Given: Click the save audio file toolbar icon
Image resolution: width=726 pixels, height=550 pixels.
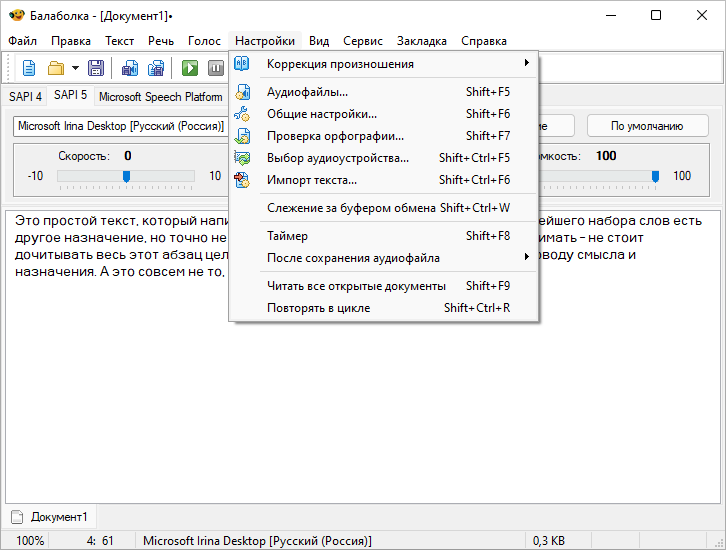Looking at the screenshot, I should [130, 68].
